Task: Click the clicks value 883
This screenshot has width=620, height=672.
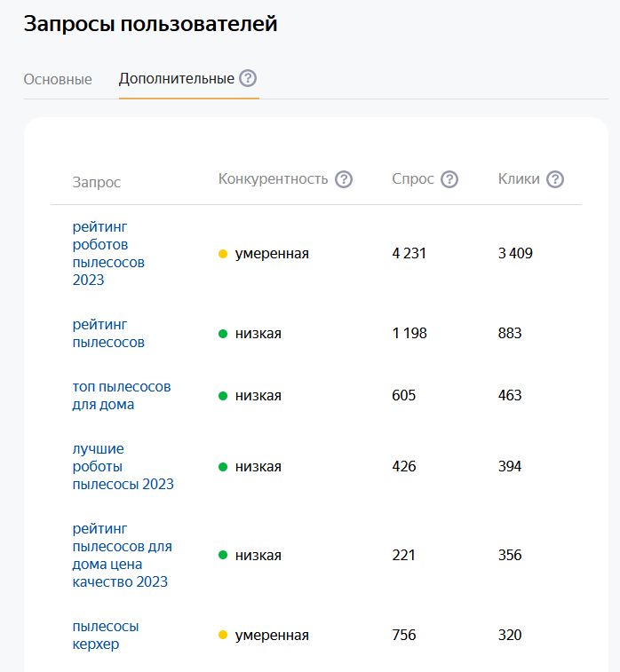Action: [510, 334]
